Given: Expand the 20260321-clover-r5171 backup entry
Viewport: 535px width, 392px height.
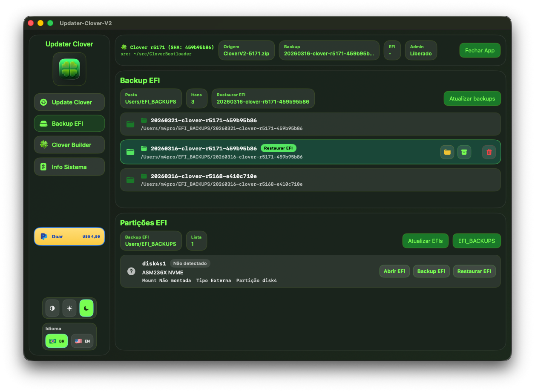Looking at the screenshot, I should [x=298, y=124].
